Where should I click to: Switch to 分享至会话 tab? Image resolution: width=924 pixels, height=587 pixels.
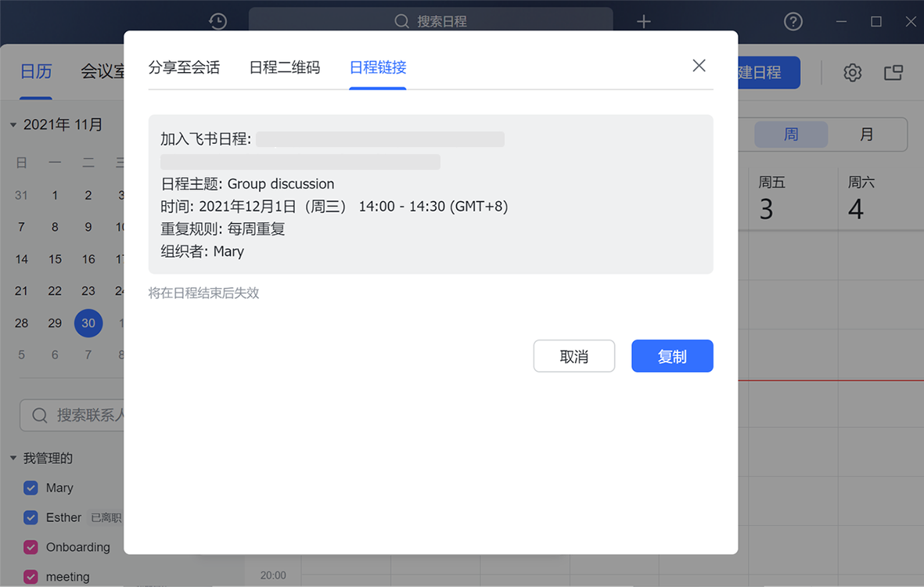(x=184, y=67)
